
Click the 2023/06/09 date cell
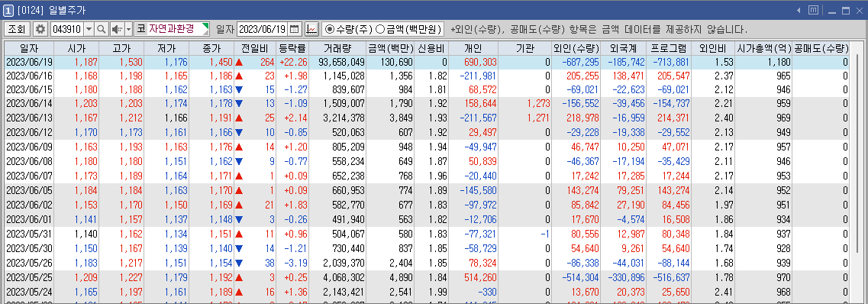click(29, 148)
